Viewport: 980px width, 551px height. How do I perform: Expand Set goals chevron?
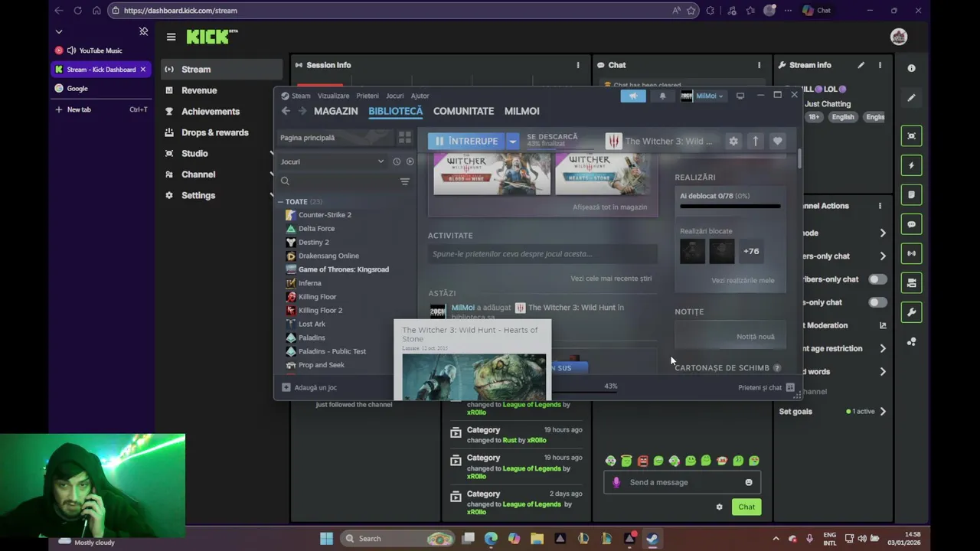coord(883,412)
